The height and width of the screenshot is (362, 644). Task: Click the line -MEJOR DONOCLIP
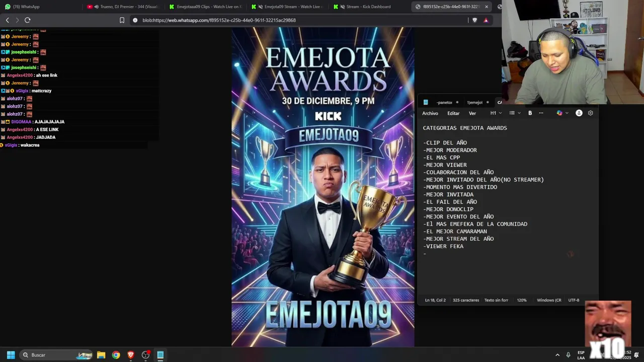[x=448, y=209]
